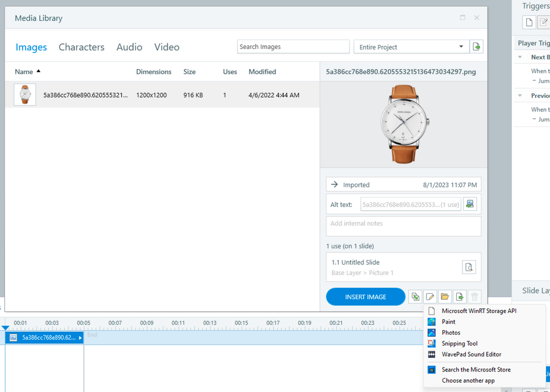The image size is (550, 392).
Task: Collapse the Previous Button trigger group
Action: (x=520, y=96)
